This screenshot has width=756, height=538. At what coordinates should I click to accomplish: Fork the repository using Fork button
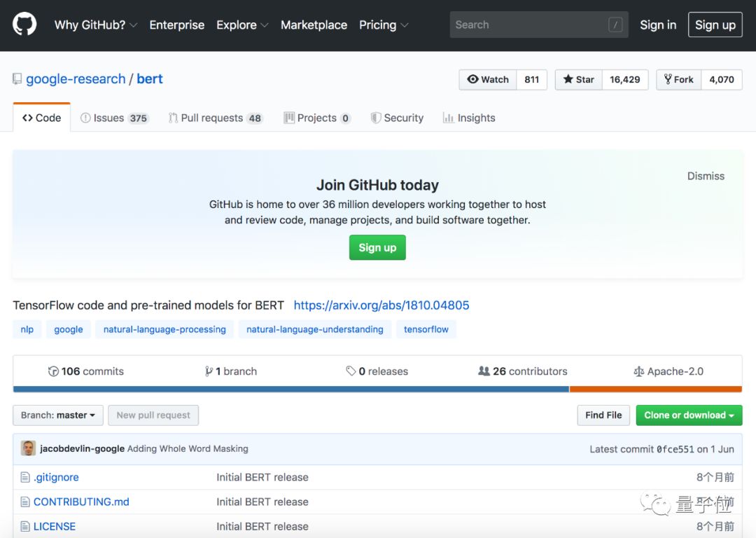tap(679, 79)
